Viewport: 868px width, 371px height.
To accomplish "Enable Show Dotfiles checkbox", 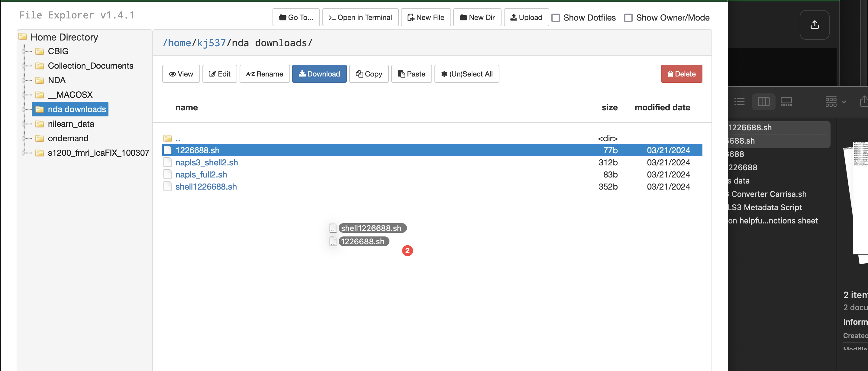I will coord(555,18).
